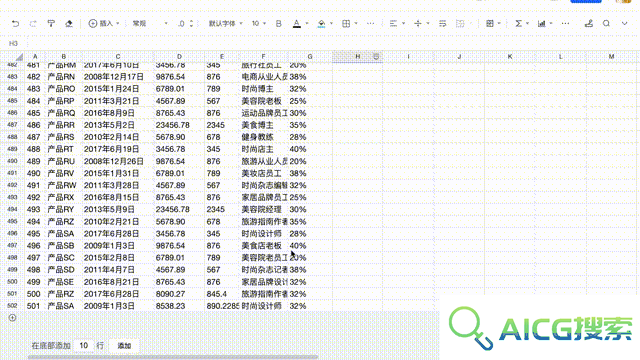Click cell with value 8090.27
Viewport: 640px width, 360px height.
click(x=179, y=294)
